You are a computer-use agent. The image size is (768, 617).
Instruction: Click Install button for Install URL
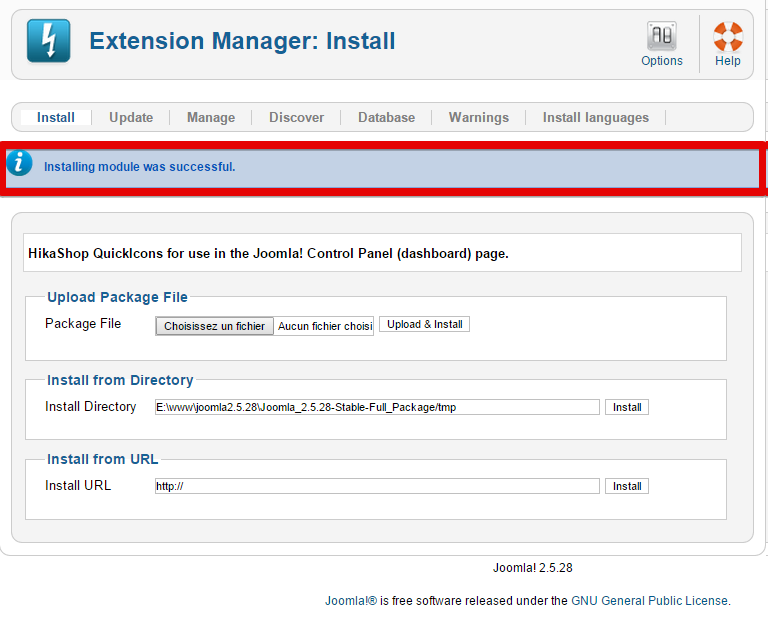(x=627, y=486)
